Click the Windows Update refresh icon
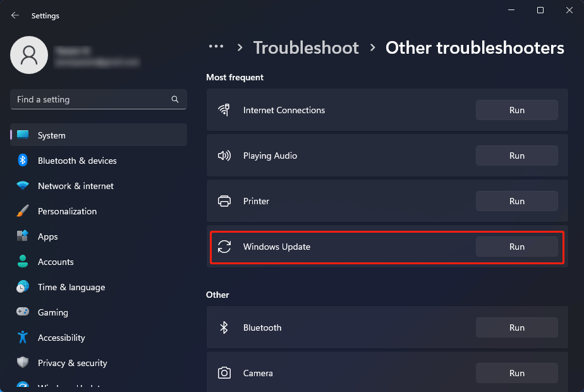The image size is (584, 392). [224, 247]
